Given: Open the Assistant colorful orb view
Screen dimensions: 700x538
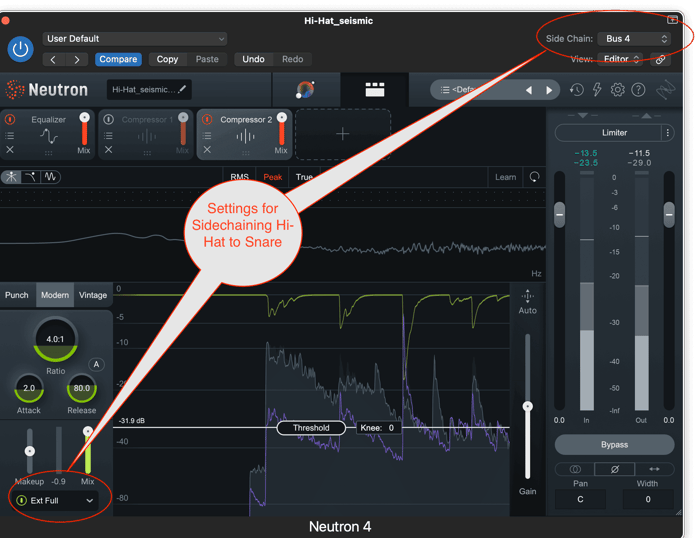Looking at the screenshot, I should point(306,90).
